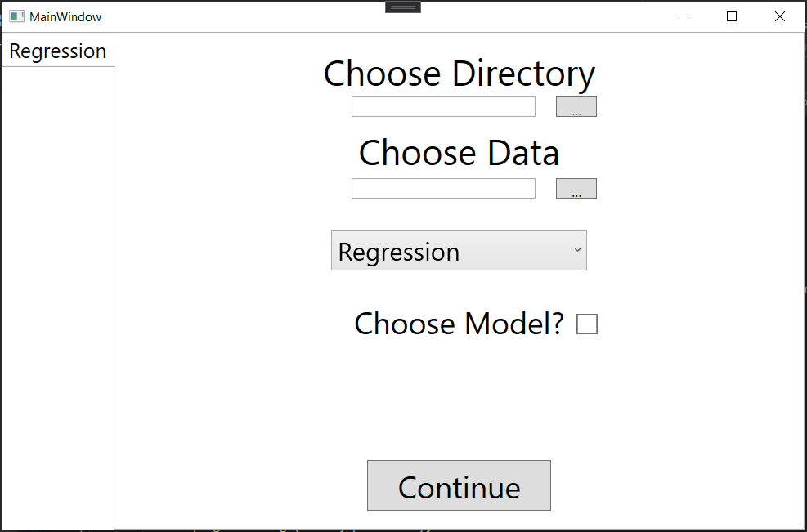Image resolution: width=807 pixels, height=532 pixels.
Task: Click the Choose Directory heading
Action: (459, 74)
